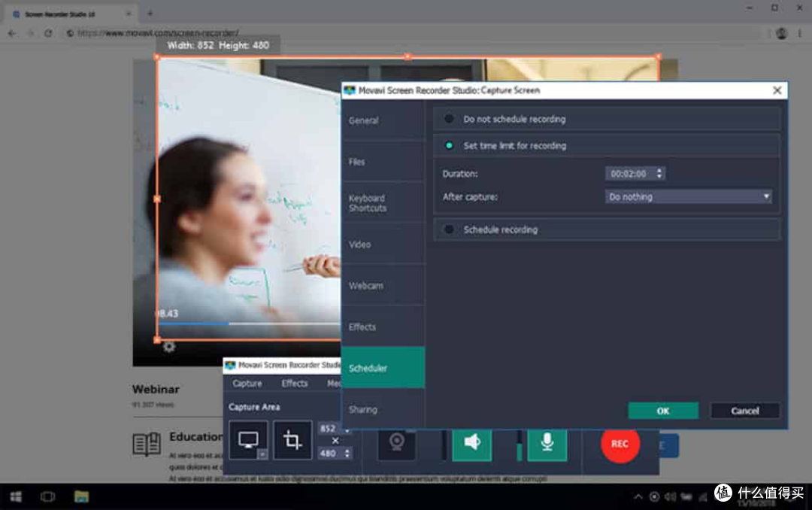The width and height of the screenshot is (812, 510).
Task: Open the Sharing settings tab
Action: point(383,409)
